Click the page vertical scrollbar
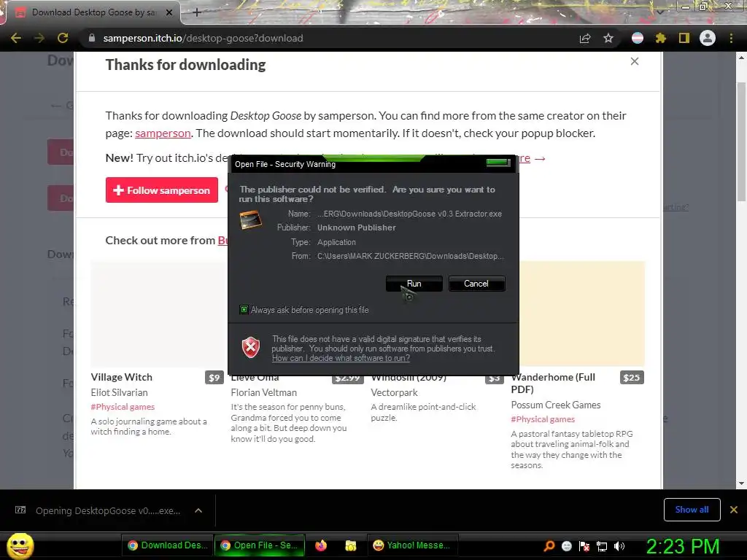The width and height of the screenshot is (747, 560). pos(741,142)
